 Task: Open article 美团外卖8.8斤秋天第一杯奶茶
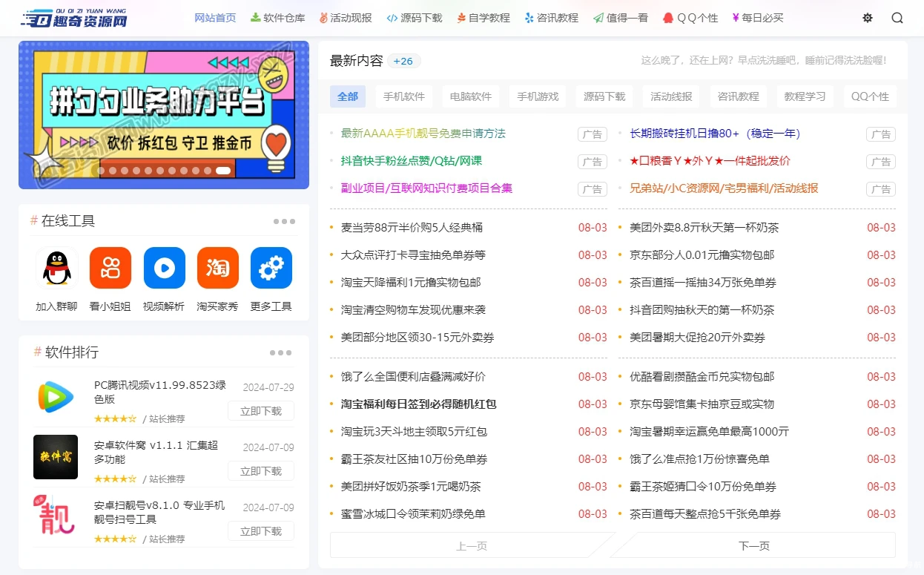click(x=704, y=228)
